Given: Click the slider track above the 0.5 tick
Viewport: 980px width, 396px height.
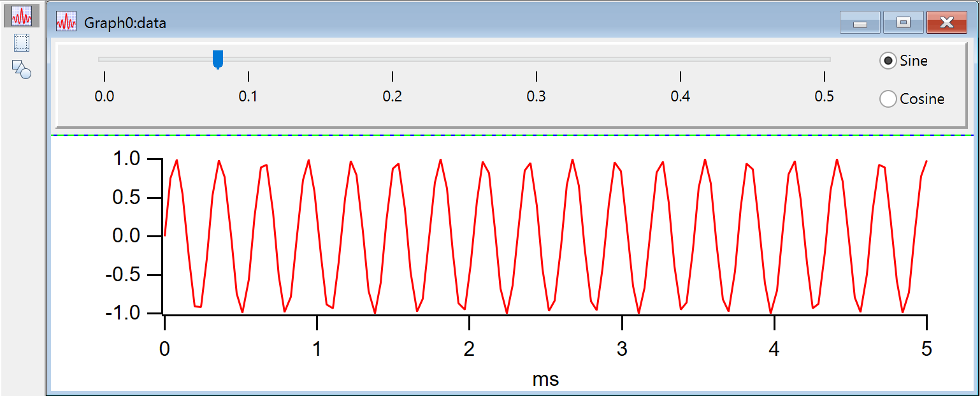Looking at the screenshot, I should click(824, 59).
